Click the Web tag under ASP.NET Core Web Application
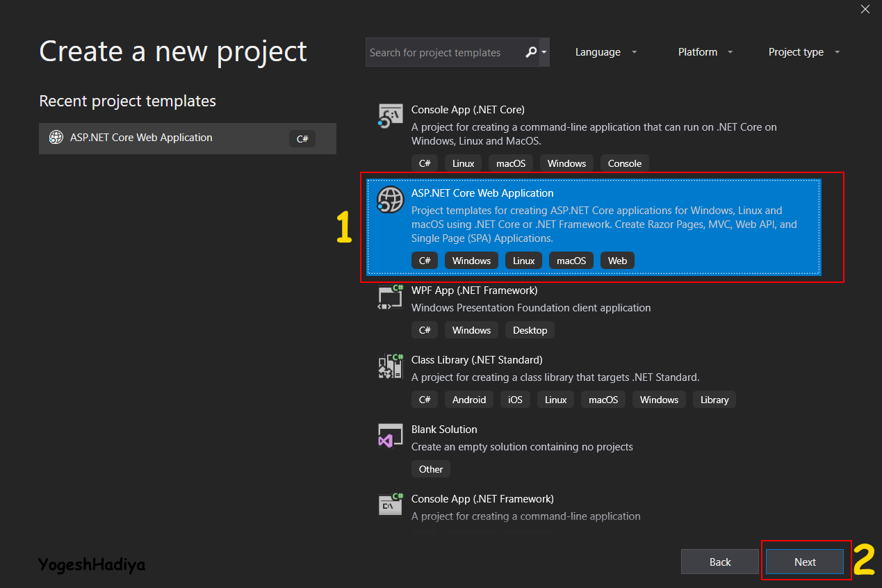 point(617,261)
